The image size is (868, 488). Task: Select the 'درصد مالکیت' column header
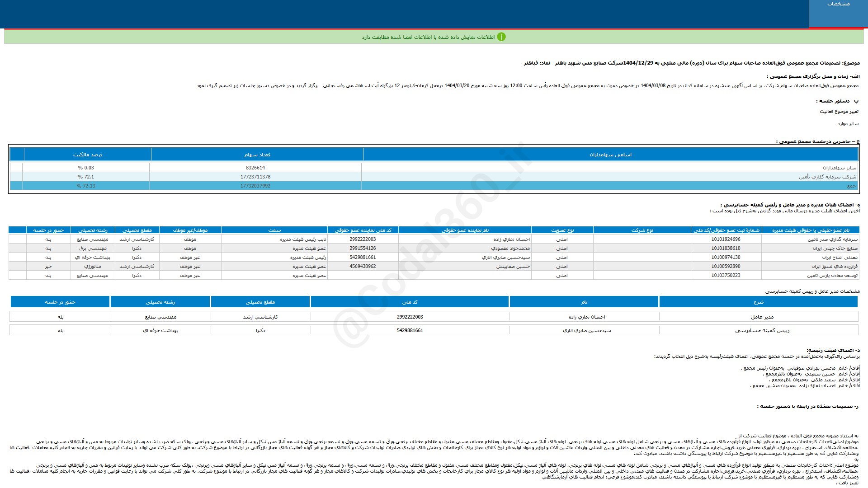point(87,155)
